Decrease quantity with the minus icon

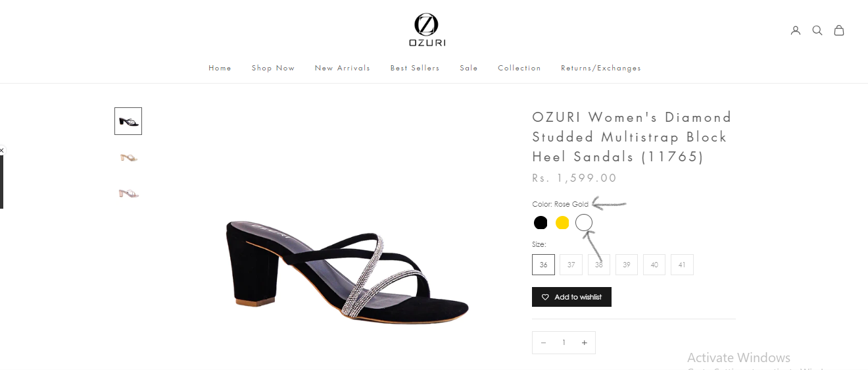tap(543, 342)
